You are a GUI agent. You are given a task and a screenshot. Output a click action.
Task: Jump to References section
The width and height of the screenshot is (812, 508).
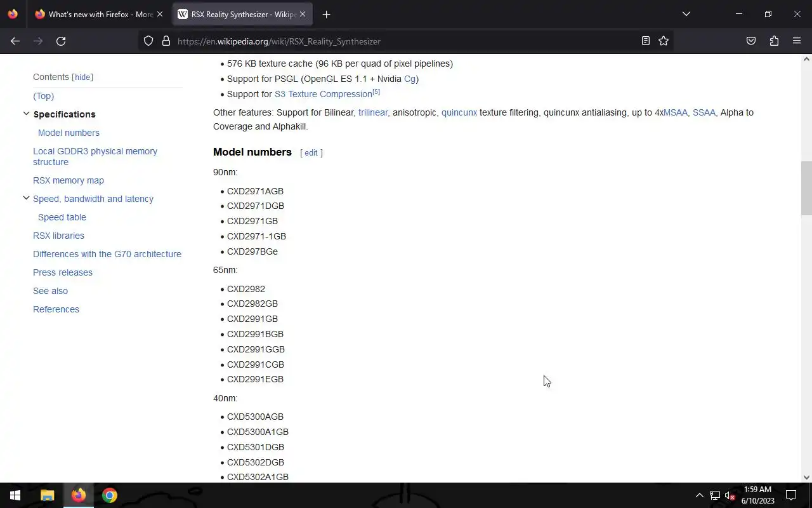pyautogui.click(x=56, y=309)
